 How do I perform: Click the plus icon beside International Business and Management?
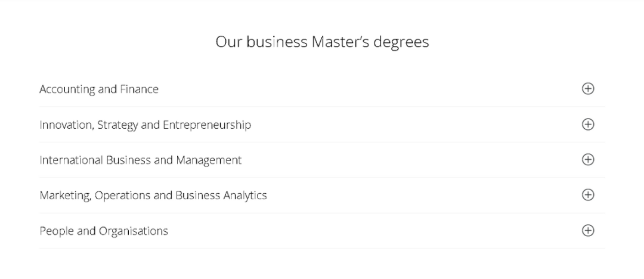(588, 159)
